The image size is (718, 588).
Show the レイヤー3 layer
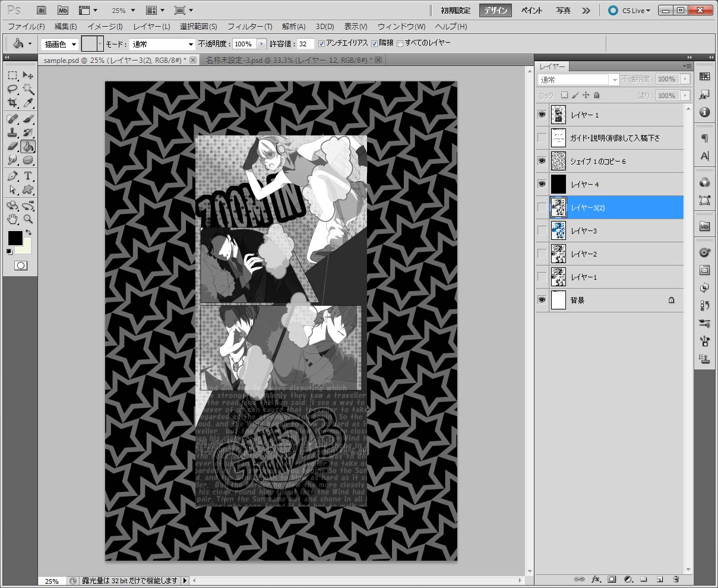(542, 230)
